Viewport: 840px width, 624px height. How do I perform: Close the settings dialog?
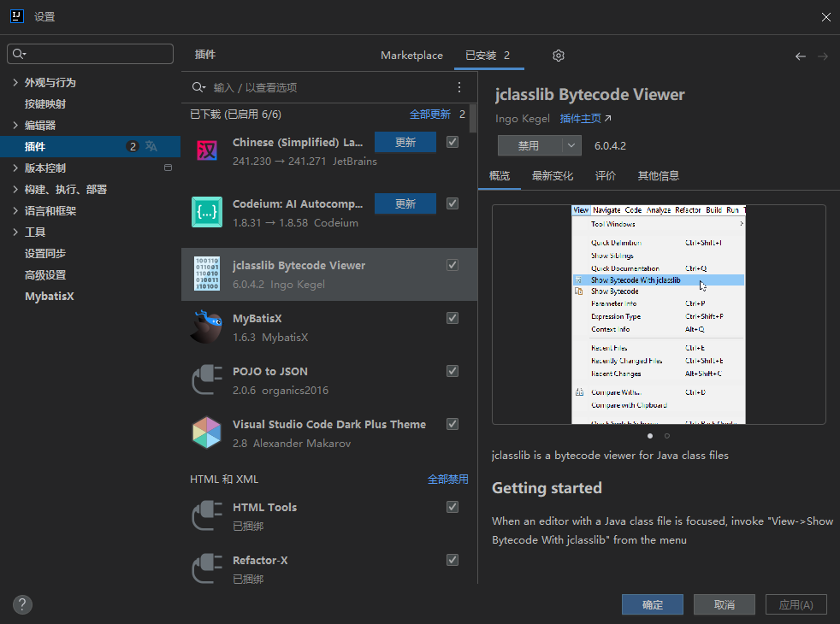(x=825, y=17)
